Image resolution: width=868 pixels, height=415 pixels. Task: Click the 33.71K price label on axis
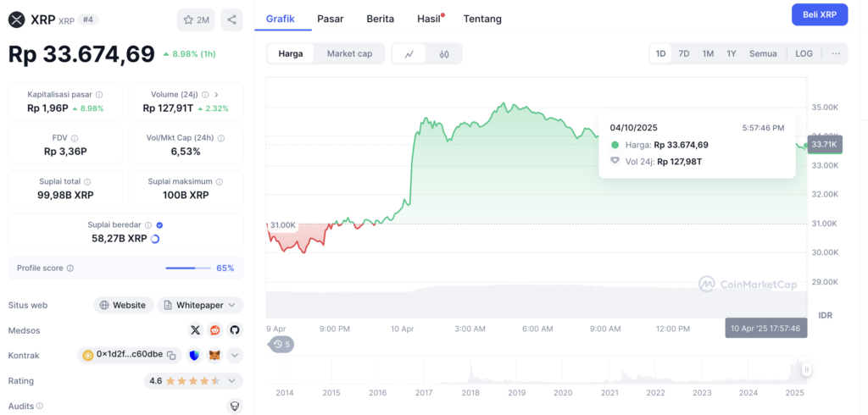click(825, 144)
